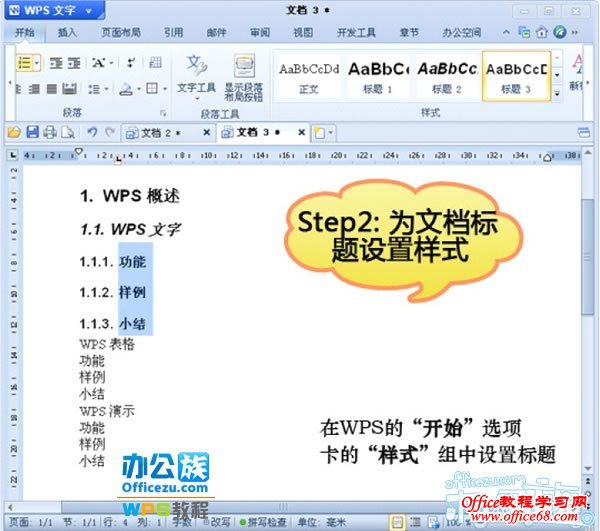Click the line spacing icon
The image size is (600, 531).
[x=94, y=90]
